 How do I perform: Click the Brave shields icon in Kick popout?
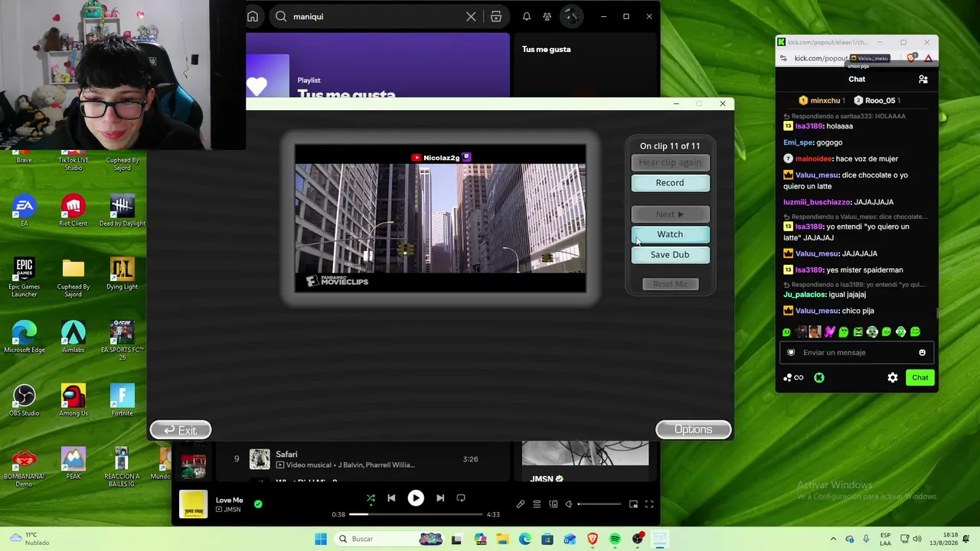pos(911,58)
